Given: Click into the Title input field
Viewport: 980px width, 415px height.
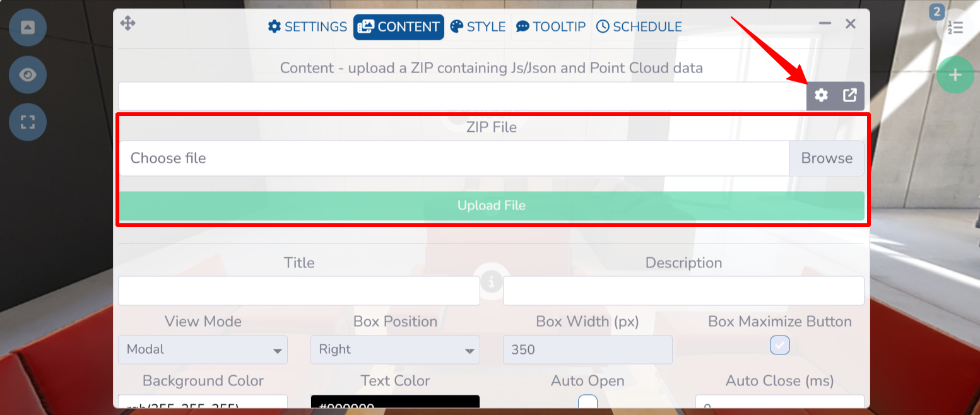Looking at the screenshot, I should point(299,291).
